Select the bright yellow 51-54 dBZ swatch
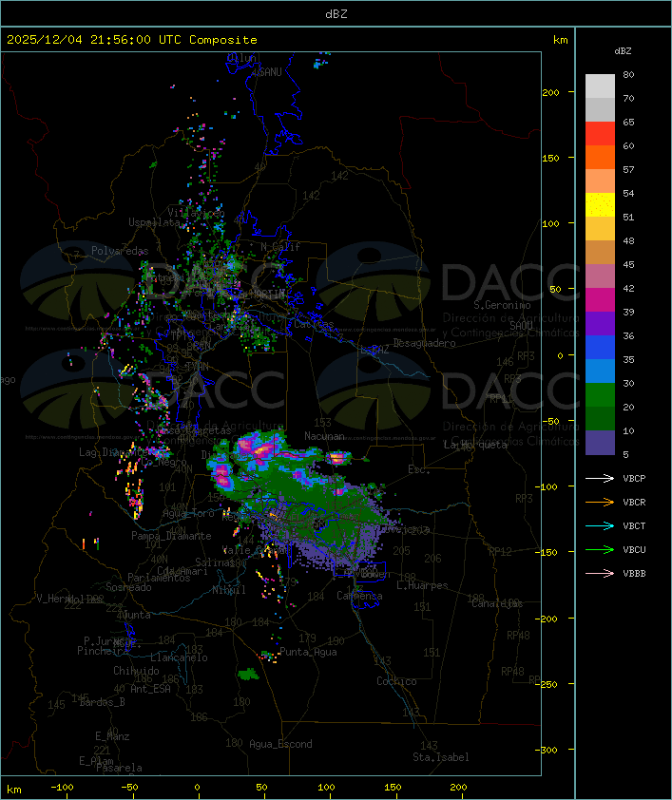The height and width of the screenshot is (800, 672). coord(600,205)
